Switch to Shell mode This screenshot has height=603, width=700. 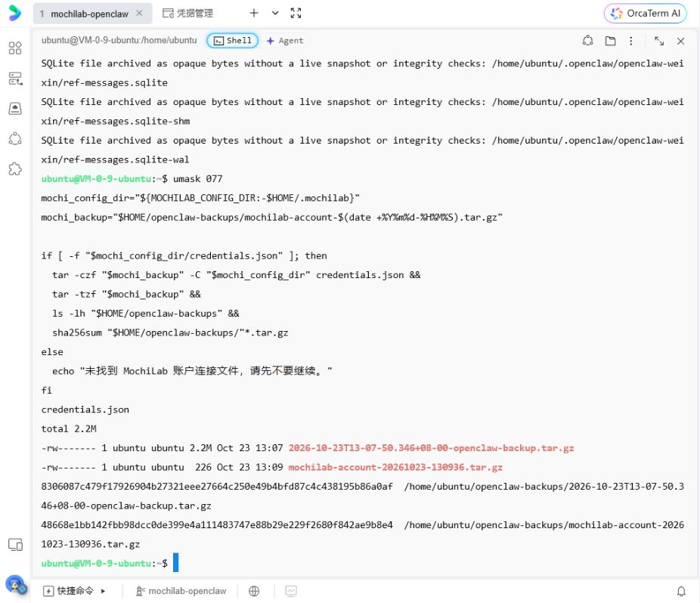pyautogui.click(x=233, y=41)
